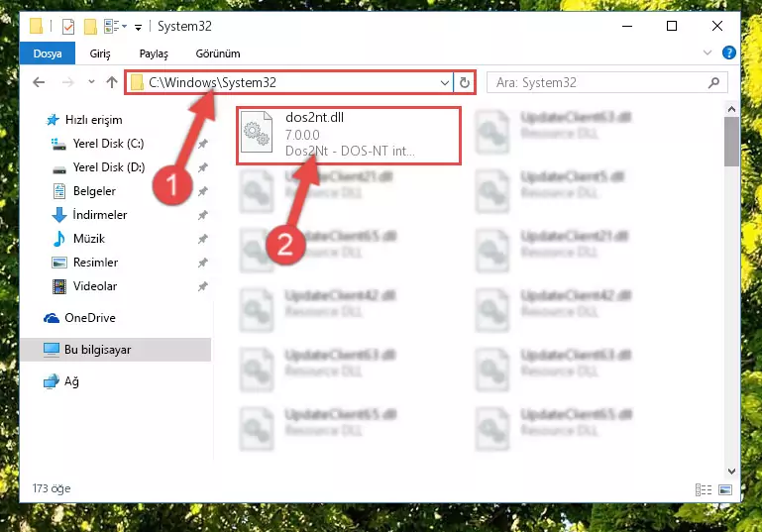
Task: Go up one folder level
Action: tap(112, 82)
